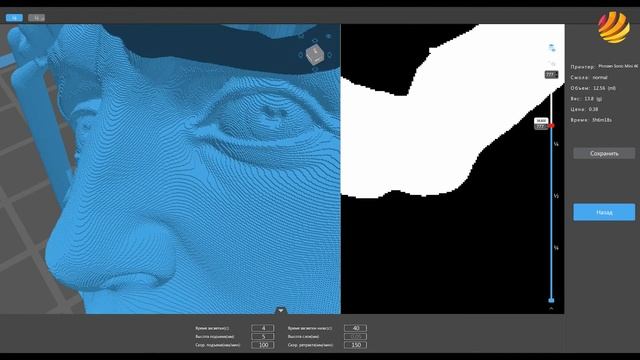Click the small icon at top-left of view cube
The height and width of the screenshot is (360, 640).
click(x=301, y=36)
